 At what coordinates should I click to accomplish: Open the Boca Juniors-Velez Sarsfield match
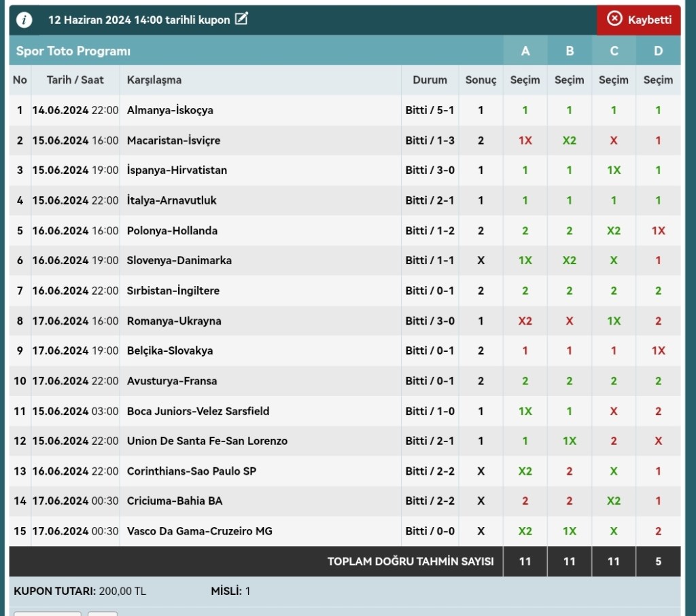198,411
